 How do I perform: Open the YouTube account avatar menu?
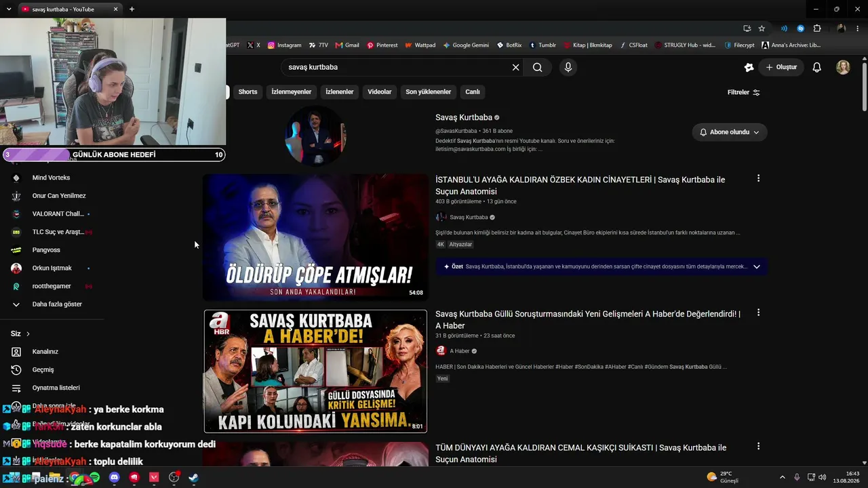point(843,67)
